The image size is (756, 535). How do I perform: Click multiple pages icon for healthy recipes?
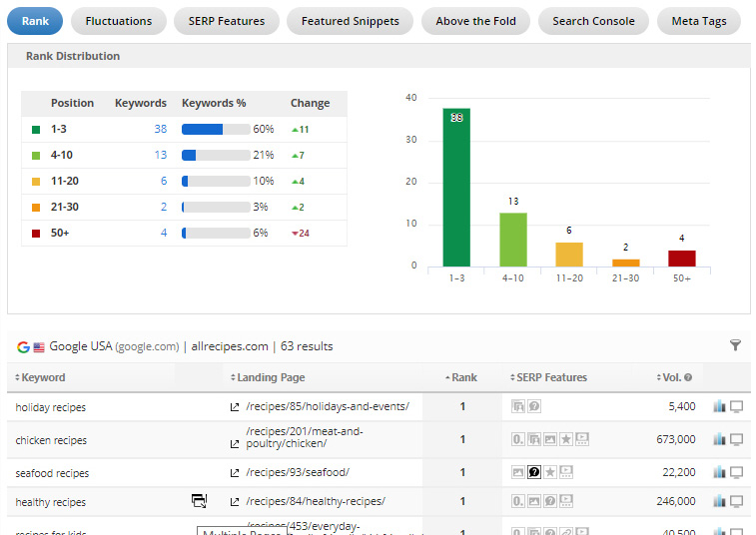click(x=199, y=501)
